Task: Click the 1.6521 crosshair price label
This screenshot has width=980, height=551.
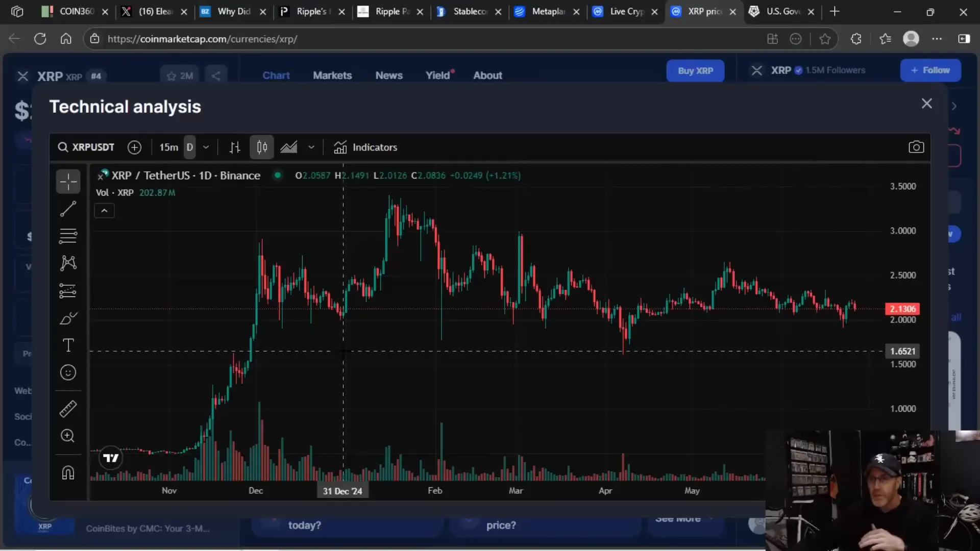Action: coord(902,351)
